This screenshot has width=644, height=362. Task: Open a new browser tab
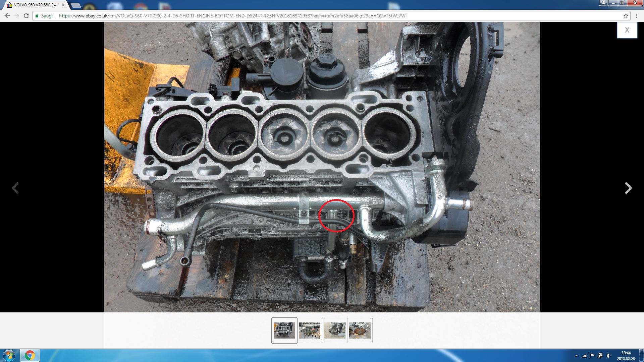[76, 5]
